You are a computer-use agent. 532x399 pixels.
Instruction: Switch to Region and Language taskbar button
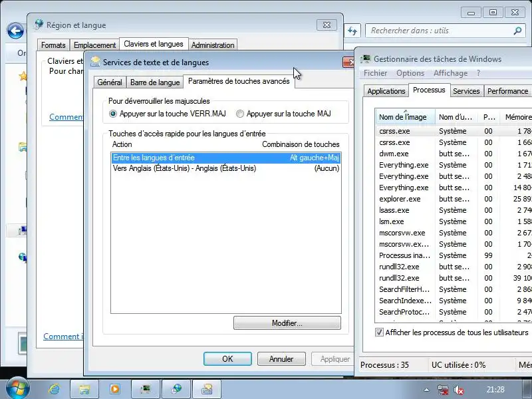[176, 389]
